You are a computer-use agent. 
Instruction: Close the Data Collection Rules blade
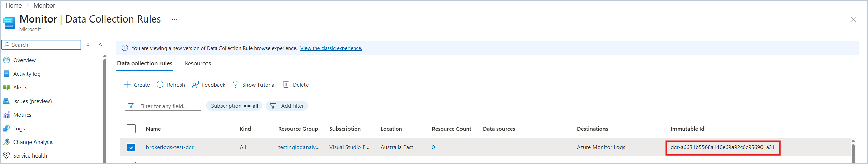[x=853, y=20]
